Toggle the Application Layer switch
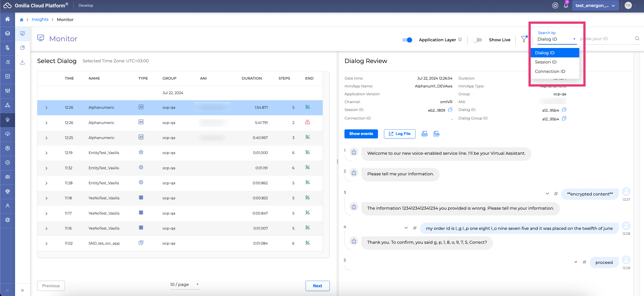The width and height of the screenshot is (644, 296). pos(407,40)
